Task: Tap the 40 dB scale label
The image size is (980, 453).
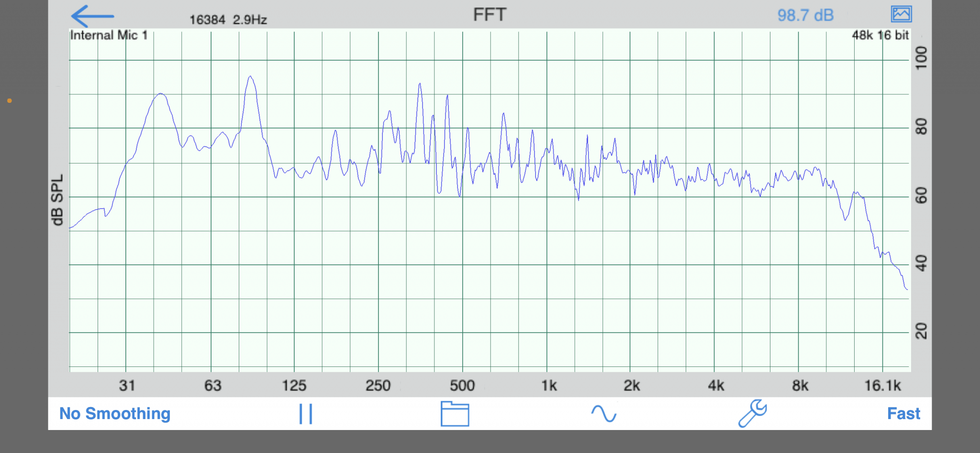Action: [921, 263]
